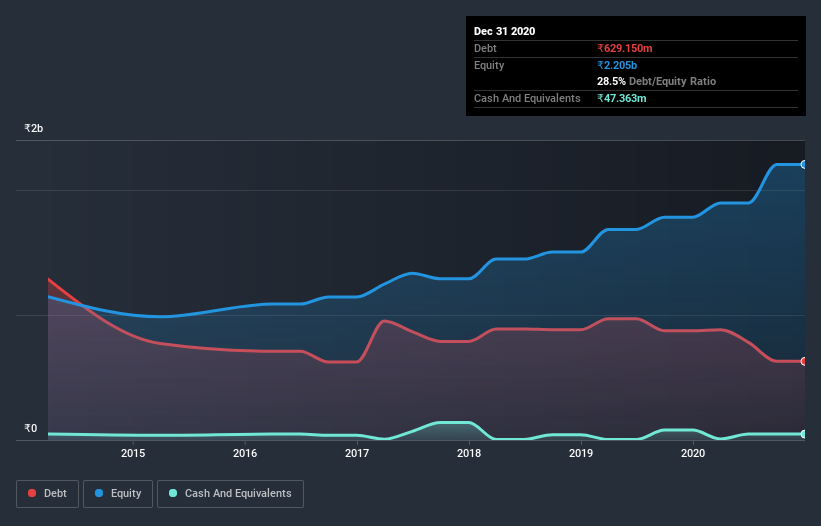This screenshot has width=821, height=526.
Task: Select the Equity end-point marker on chart
Action: (803, 164)
